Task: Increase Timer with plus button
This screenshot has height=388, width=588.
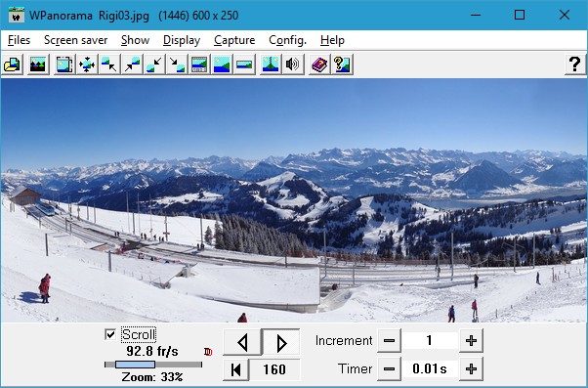Action: coord(471,368)
